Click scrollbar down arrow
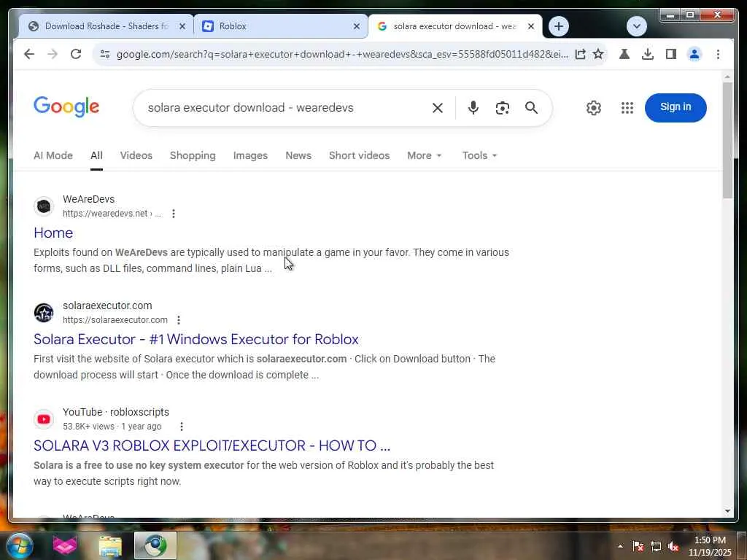This screenshot has width=747, height=560. (x=727, y=511)
